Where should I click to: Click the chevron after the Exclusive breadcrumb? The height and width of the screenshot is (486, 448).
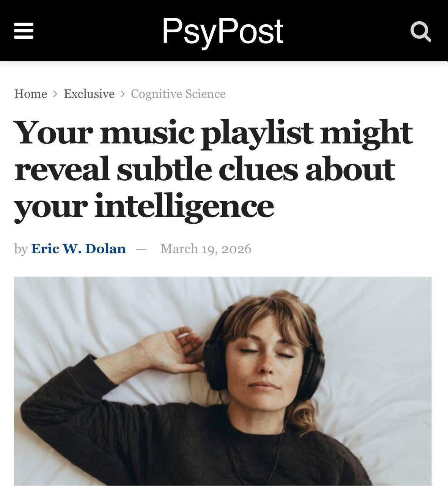click(123, 94)
